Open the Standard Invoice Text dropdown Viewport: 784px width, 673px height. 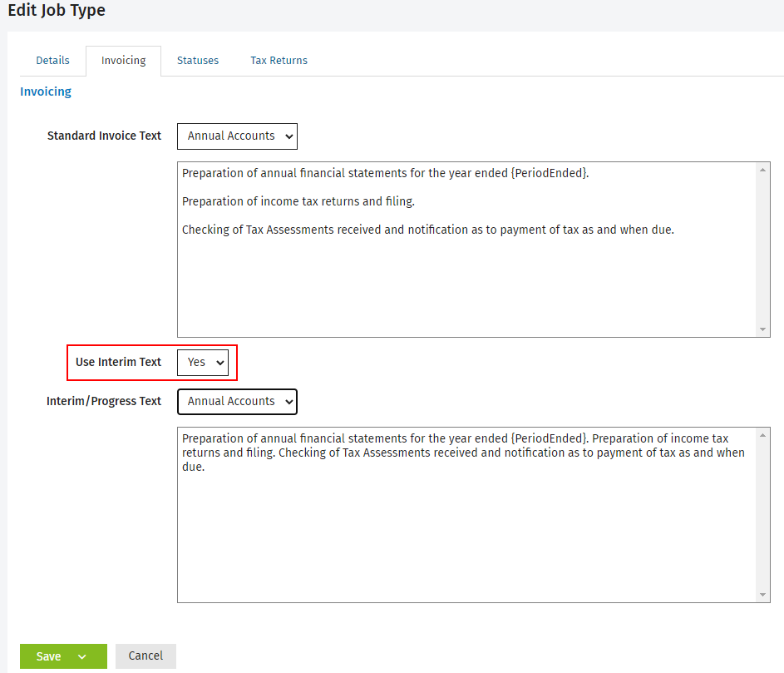[237, 136]
